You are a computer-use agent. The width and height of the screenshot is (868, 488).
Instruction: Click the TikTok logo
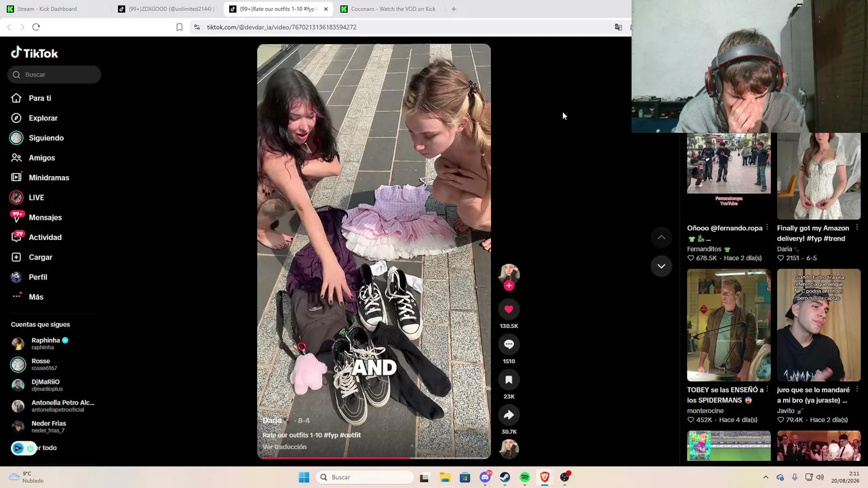35,53
